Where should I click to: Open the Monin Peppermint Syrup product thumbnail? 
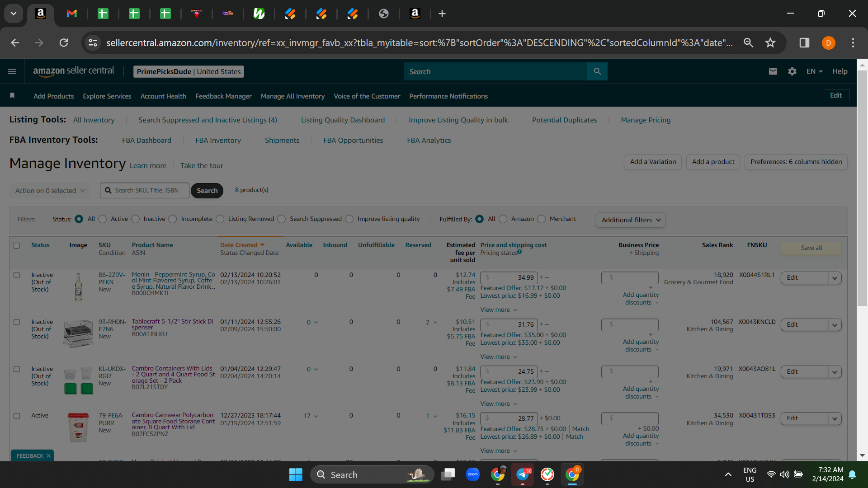[78, 287]
